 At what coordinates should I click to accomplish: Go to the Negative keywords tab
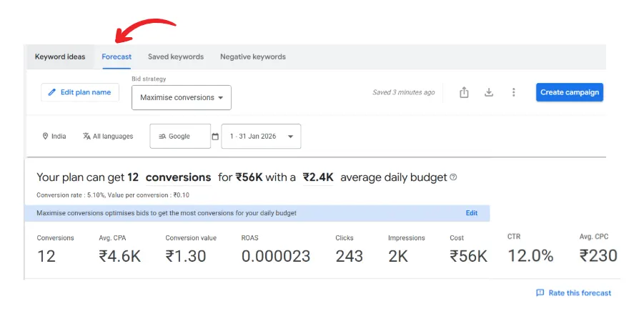[x=252, y=57]
